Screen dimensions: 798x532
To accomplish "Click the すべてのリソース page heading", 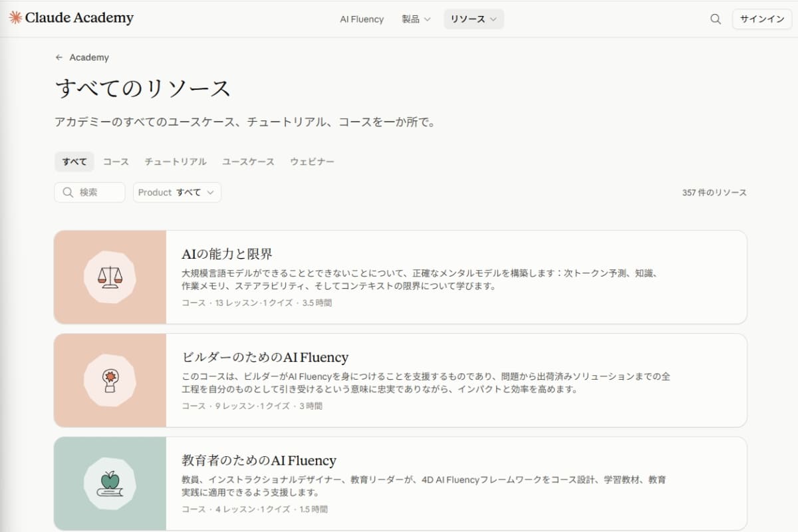I will (143, 88).
